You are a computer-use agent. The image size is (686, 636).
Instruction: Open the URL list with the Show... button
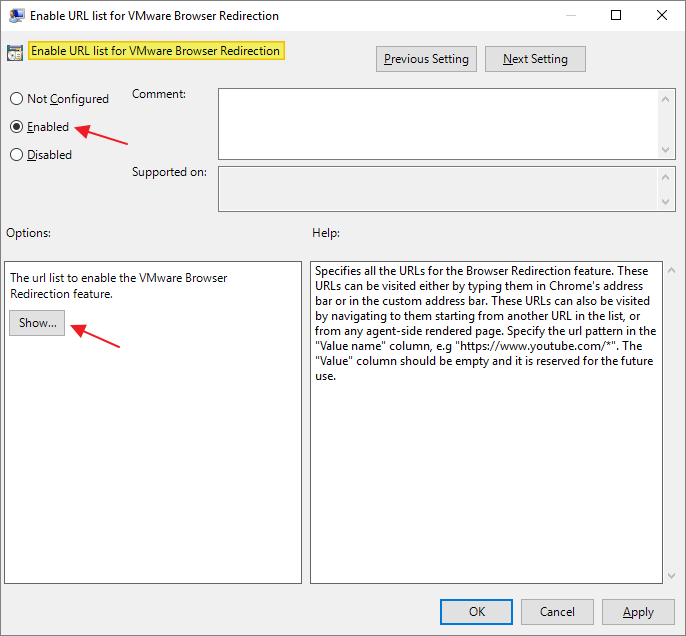pyautogui.click(x=38, y=323)
